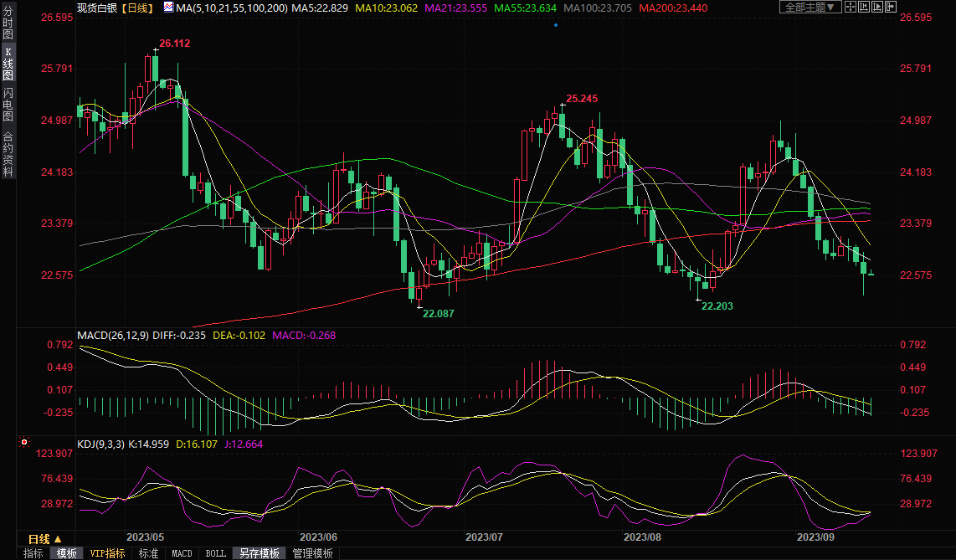This screenshot has width=956, height=560.
Task: Expand the 日线 period selector
Action: tap(45, 538)
